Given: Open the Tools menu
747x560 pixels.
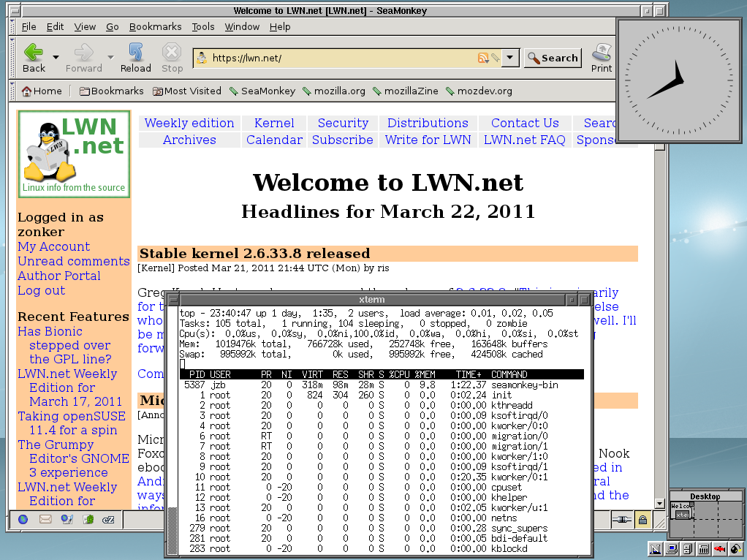Looking at the screenshot, I should (203, 27).
